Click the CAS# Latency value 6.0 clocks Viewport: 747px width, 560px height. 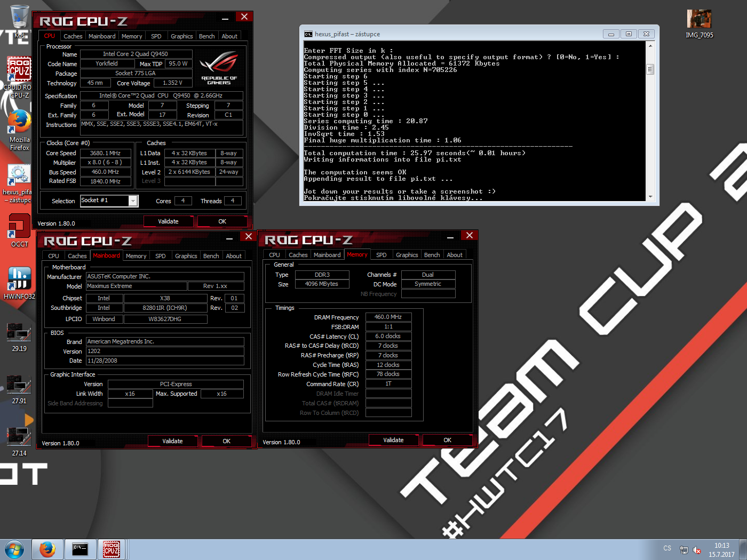(x=388, y=336)
